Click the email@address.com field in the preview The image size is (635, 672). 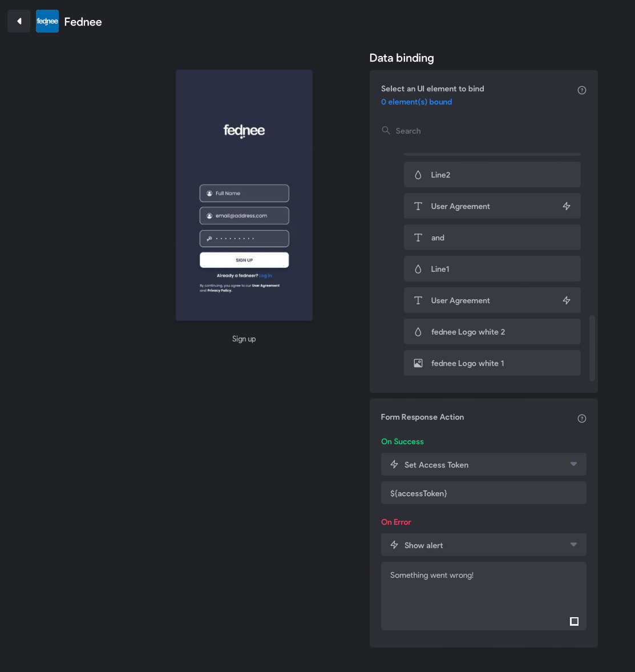pyautogui.click(x=244, y=216)
